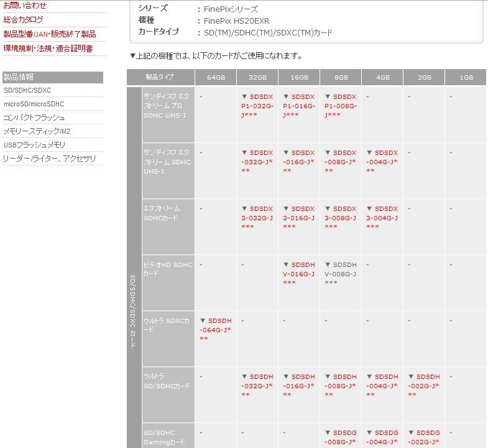
Task: Open 製品型番/JAN・販売終了製品 link
Action: (50, 34)
